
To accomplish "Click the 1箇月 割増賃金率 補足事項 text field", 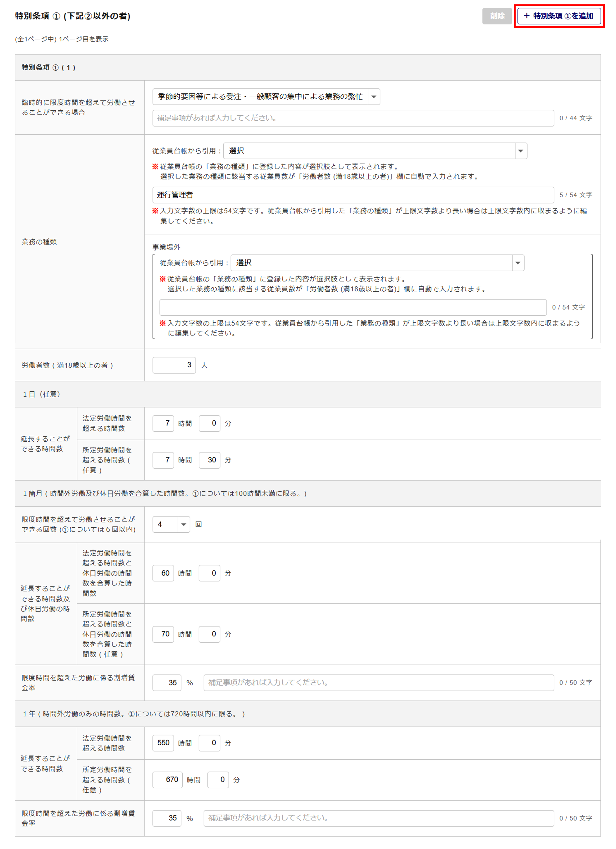I will click(378, 682).
